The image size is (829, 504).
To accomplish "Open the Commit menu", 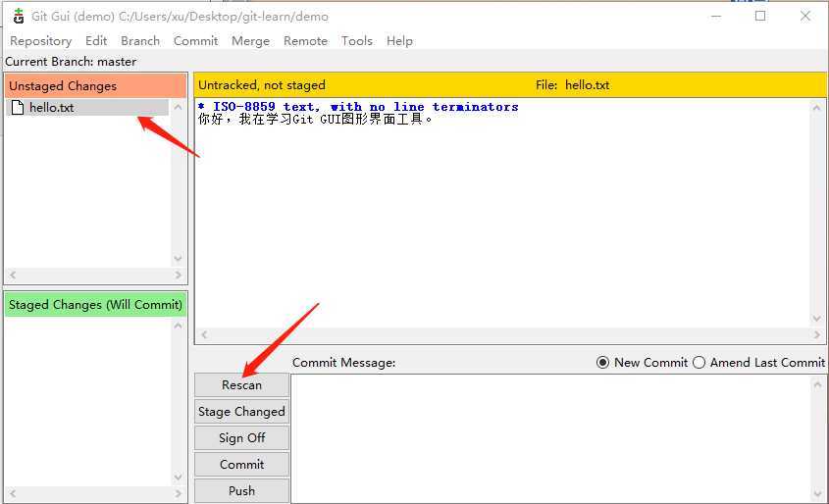I will click(195, 40).
